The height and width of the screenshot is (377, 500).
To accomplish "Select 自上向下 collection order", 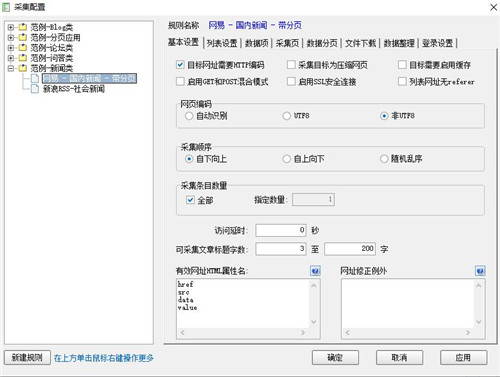I will coord(286,159).
